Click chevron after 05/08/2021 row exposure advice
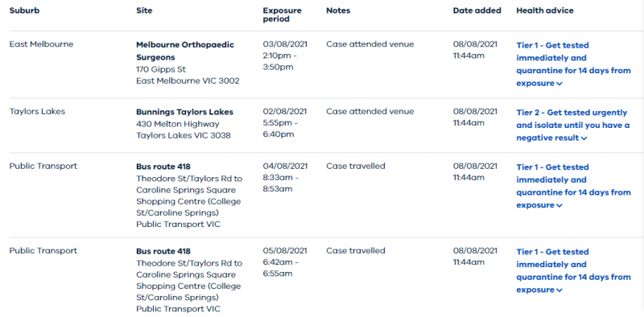This screenshot has width=644, height=317. pos(559,290)
